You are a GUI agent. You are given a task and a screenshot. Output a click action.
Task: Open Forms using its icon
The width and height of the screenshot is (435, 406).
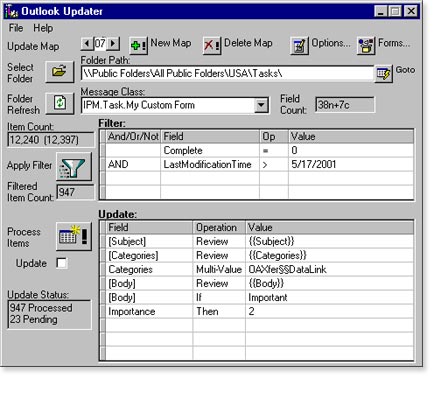(366, 45)
